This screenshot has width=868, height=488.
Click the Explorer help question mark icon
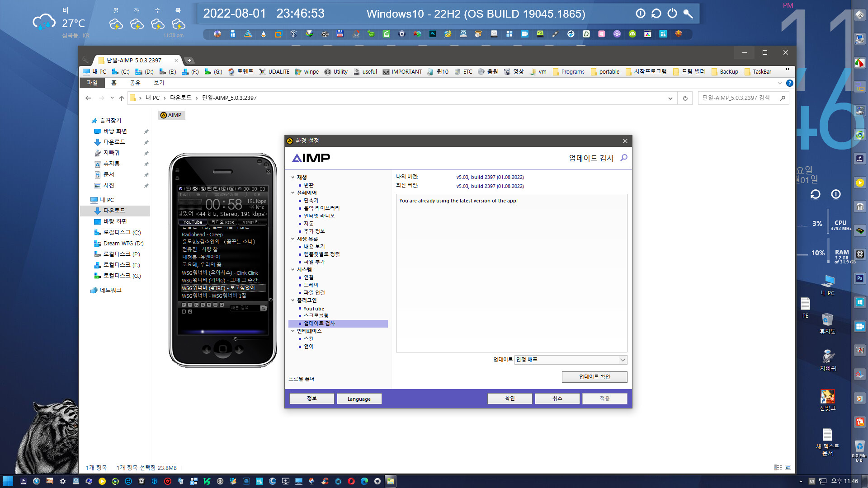789,83
